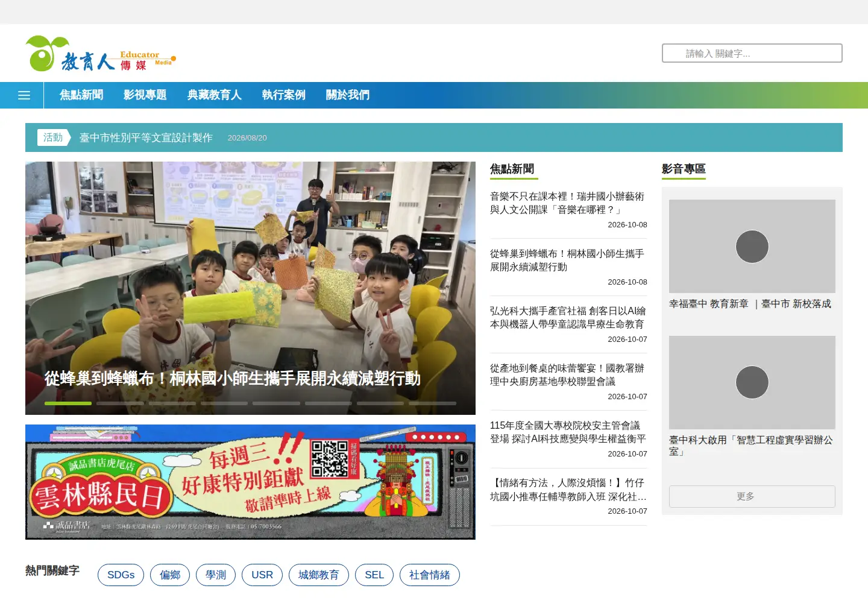
Task: Open the 影視專題 menu item
Action: pos(145,95)
